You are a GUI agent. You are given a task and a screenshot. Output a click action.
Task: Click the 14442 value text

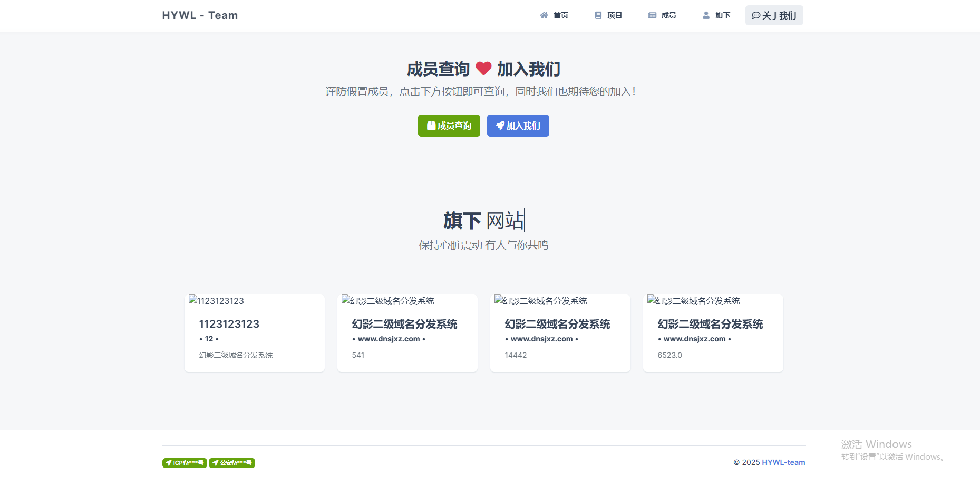coord(516,355)
